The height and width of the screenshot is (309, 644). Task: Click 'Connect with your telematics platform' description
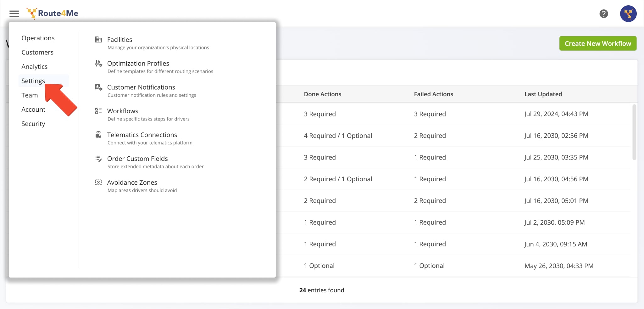pyautogui.click(x=150, y=143)
